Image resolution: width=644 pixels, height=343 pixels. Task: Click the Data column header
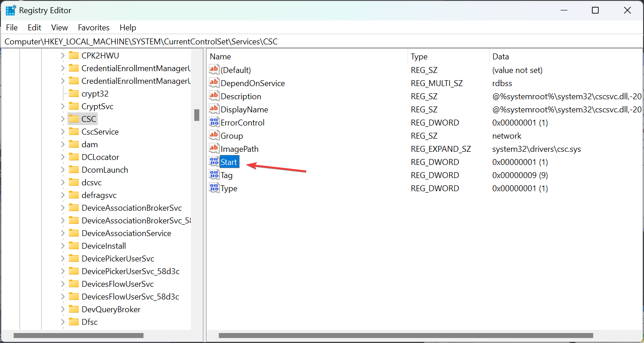tap(566, 57)
